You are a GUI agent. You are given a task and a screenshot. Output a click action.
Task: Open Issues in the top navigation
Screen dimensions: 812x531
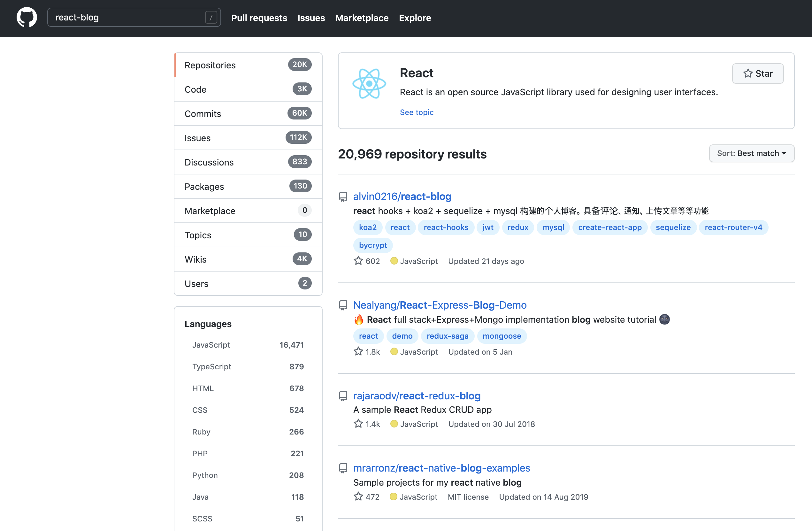311,18
